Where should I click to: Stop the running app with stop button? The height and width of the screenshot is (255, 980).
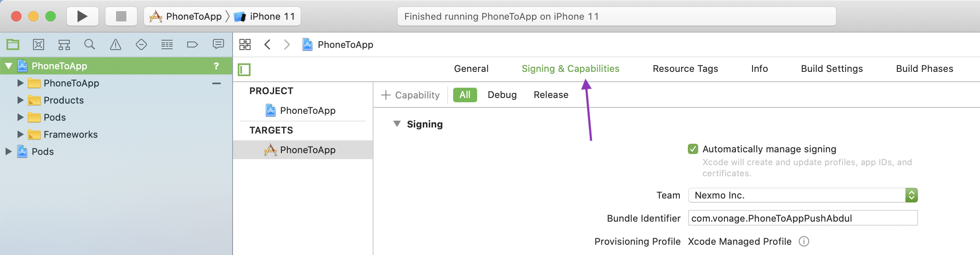tap(121, 16)
